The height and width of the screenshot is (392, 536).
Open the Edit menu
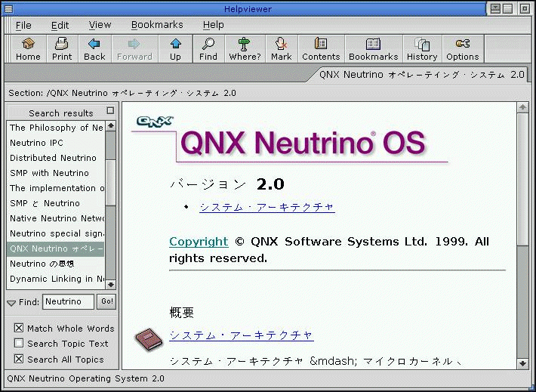60,25
